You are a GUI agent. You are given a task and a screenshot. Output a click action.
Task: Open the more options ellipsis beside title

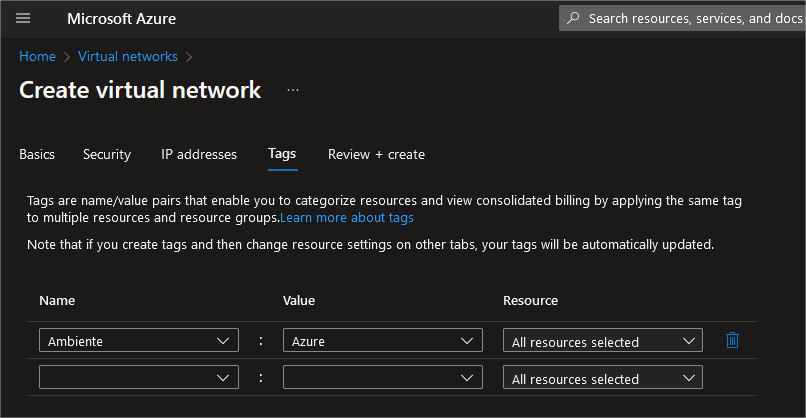(293, 90)
